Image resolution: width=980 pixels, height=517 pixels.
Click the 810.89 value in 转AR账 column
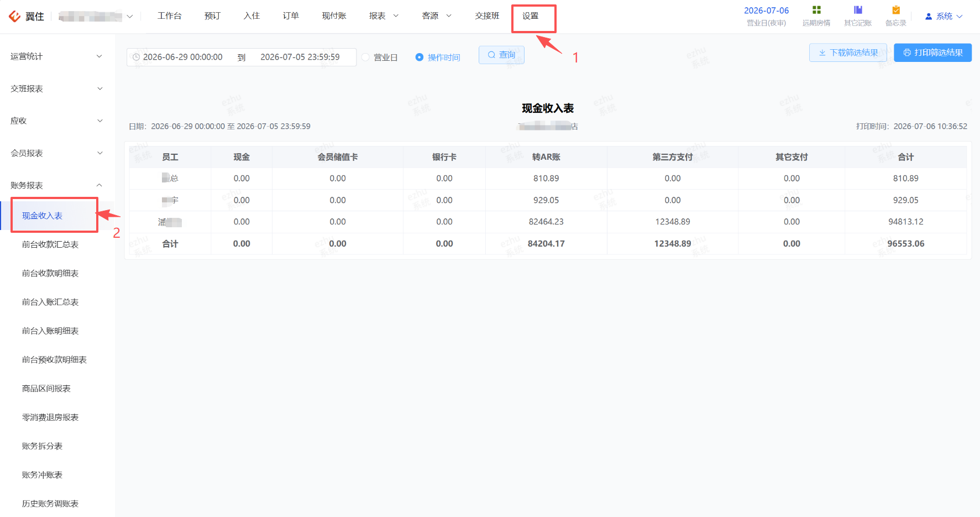click(546, 179)
